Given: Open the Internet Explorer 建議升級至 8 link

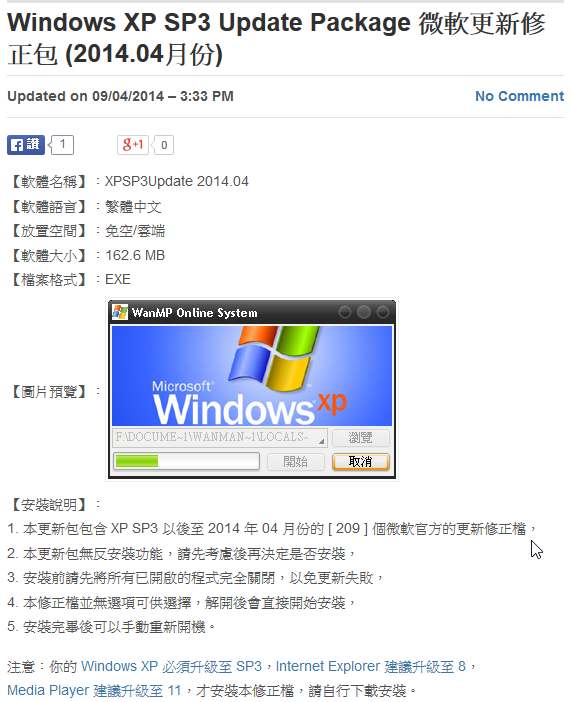Looking at the screenshot, I should 370,667.
